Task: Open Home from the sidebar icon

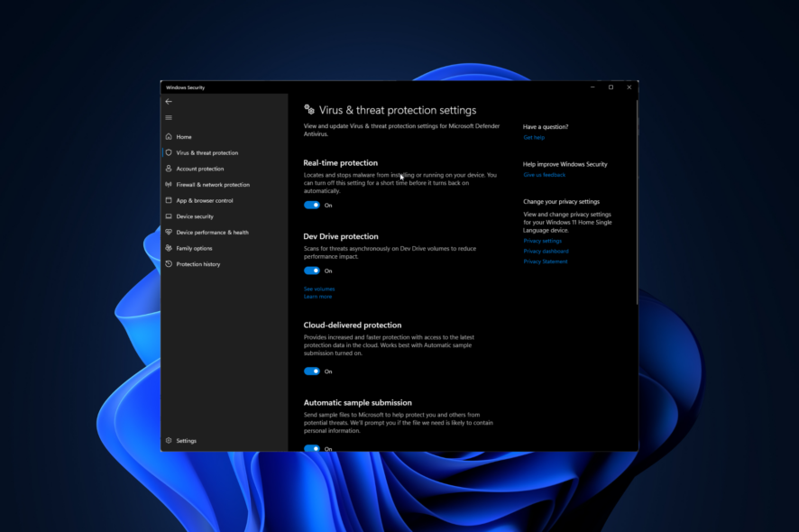Action: pyautogui.click(x=169, y=136)
